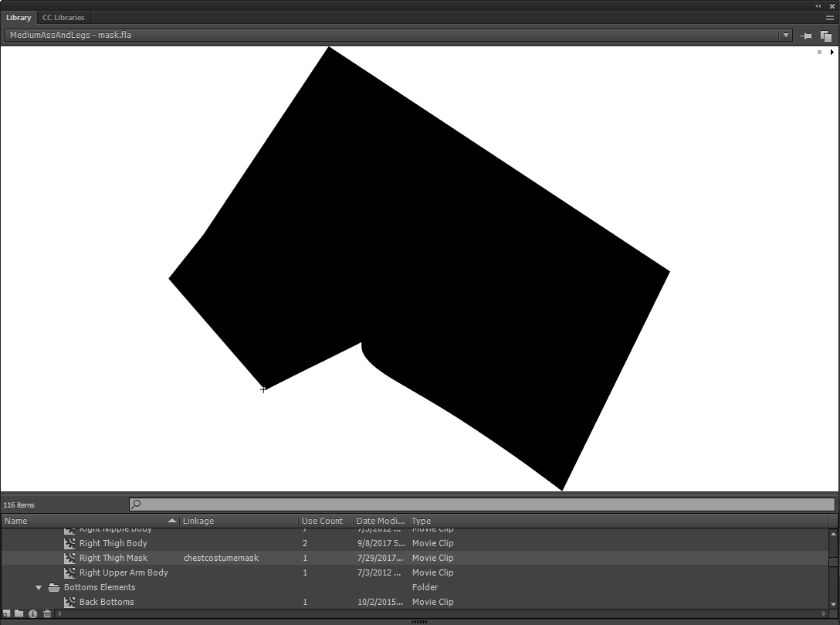Create a new symbol in library
The image size is (840, 625).
coord(7,614)
